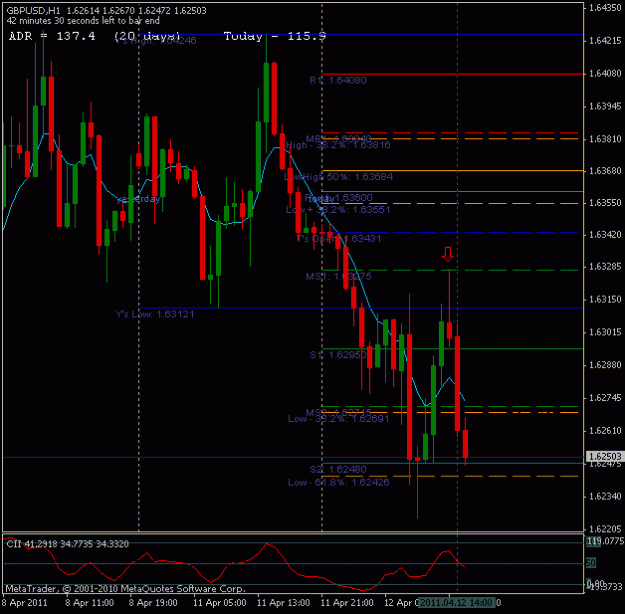Click 1.62340 on the price scale
This screenshot has height=614, width=625.
(605, 496)
